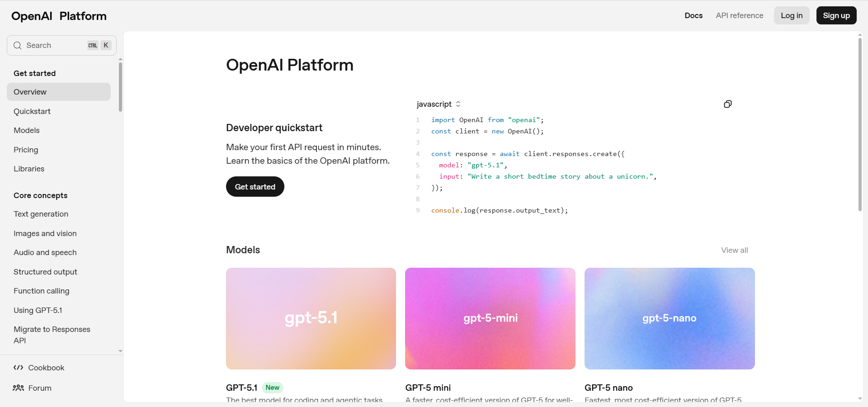Click the OpenAI Platform logo
The width and height of the screenshot is (868, 407).
click(59, 16)
